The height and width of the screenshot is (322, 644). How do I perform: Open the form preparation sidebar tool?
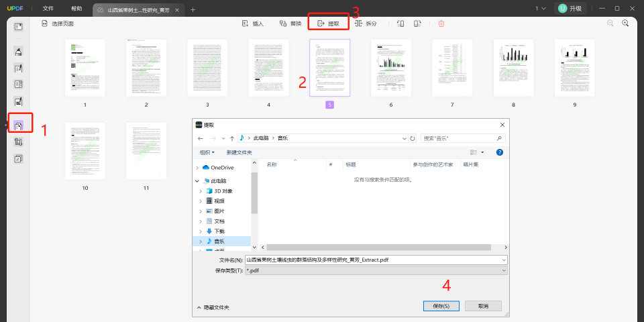19,85
